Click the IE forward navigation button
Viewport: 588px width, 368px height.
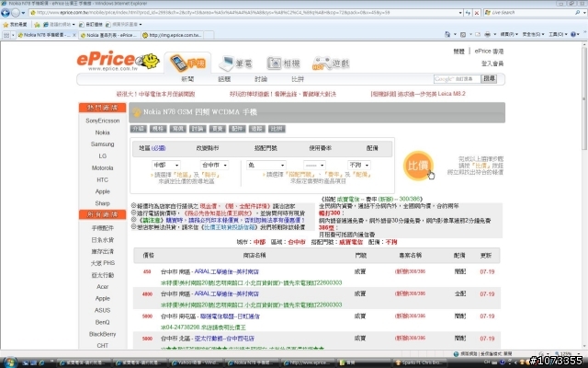click(x=16, y=13)
